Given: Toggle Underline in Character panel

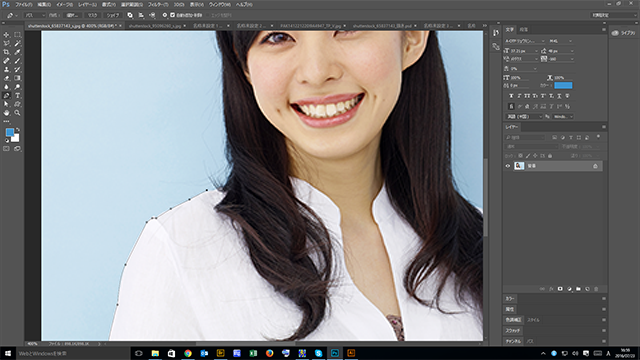Looking at the screenshot, I should coord(559,96).
